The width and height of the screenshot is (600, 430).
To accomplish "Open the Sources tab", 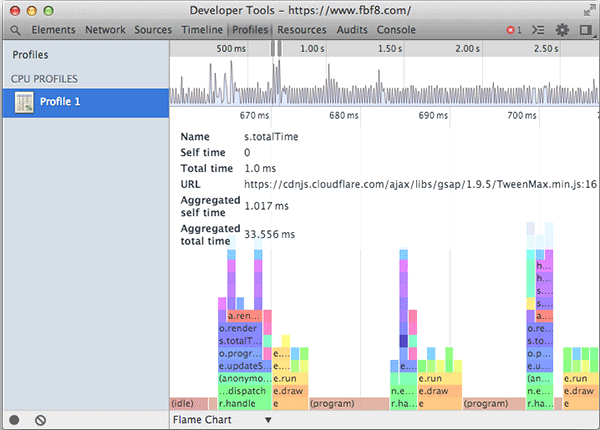I will 153,30.
